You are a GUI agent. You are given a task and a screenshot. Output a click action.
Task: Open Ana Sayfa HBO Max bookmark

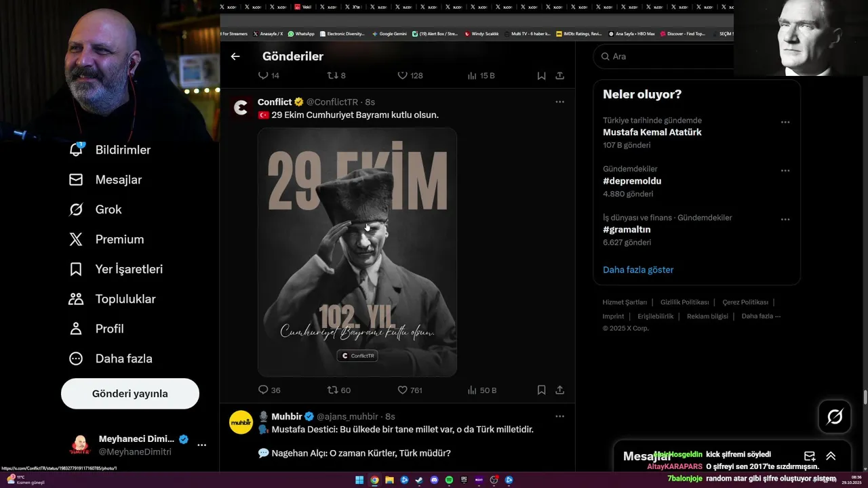pos(631,34)
